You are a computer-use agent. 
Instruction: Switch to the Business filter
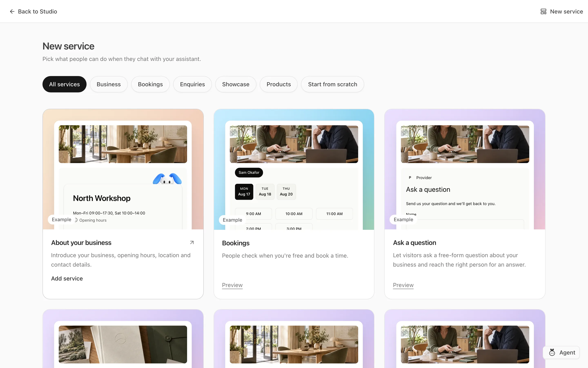109,84
